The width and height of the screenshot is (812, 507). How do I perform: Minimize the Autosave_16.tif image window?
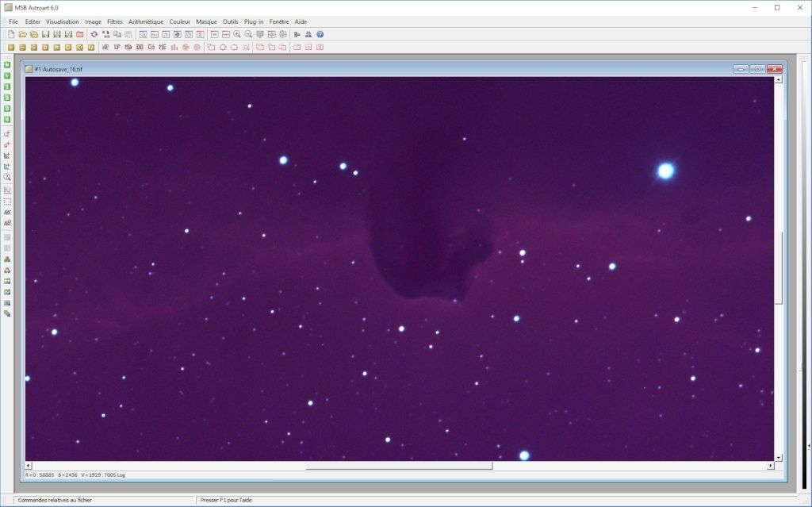741,69
